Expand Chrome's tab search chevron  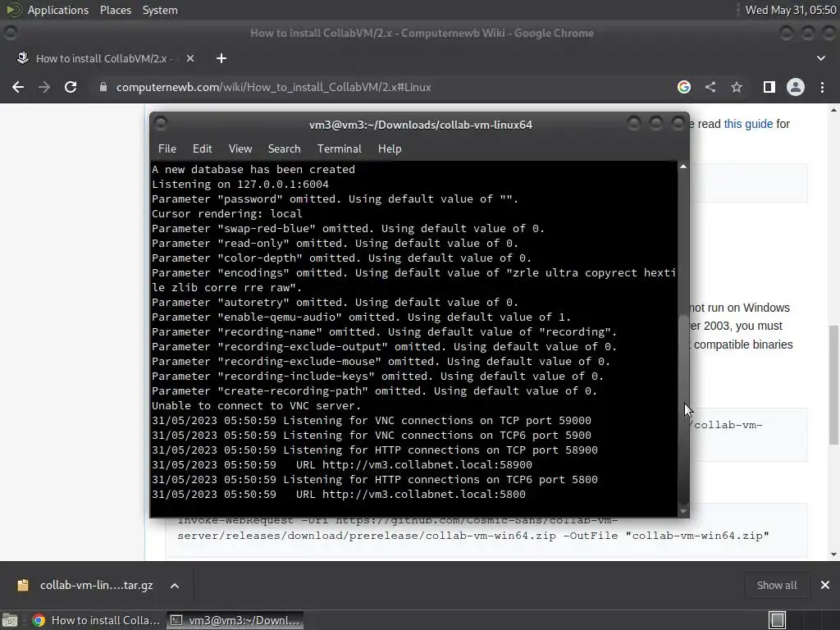coord(820,58)
